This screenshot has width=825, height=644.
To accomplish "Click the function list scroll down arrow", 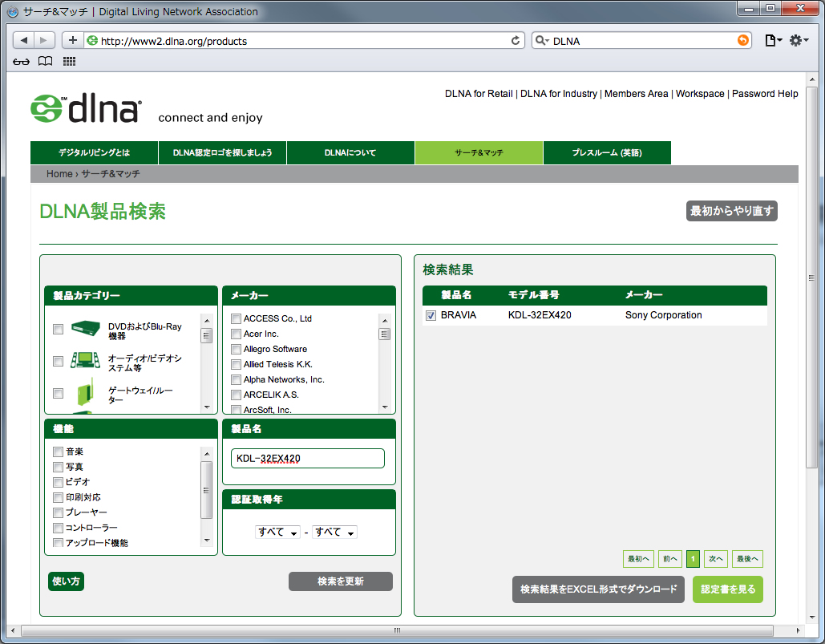I will pos(207,541).
